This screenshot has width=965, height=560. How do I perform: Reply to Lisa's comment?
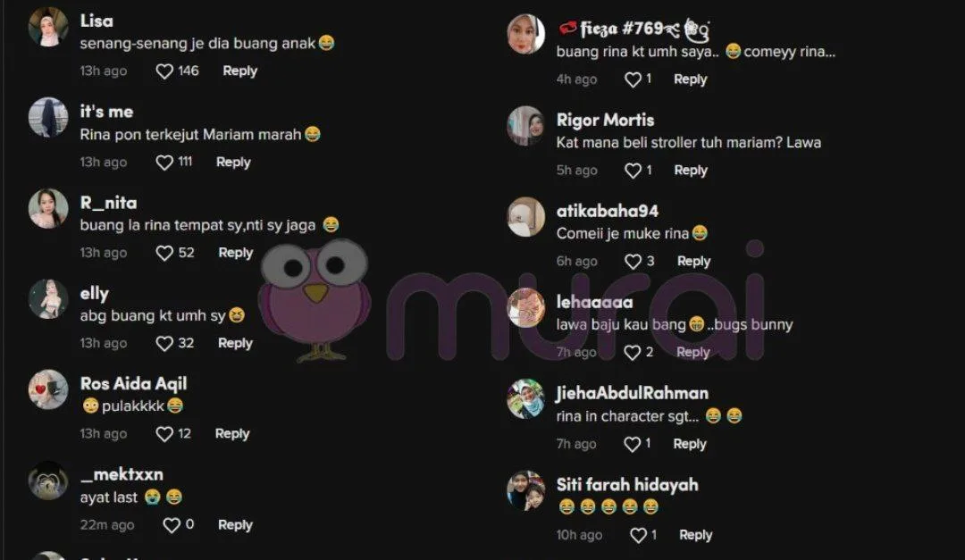(240, 71)
